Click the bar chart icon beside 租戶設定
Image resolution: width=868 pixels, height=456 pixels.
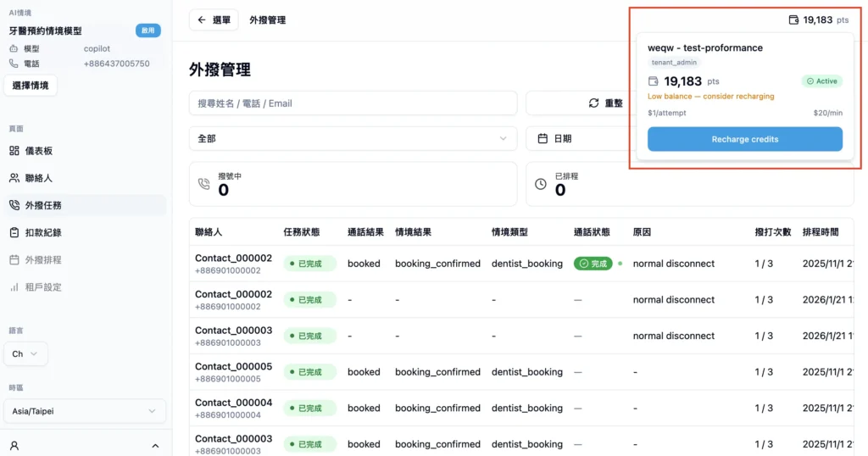tap(14, 287)
